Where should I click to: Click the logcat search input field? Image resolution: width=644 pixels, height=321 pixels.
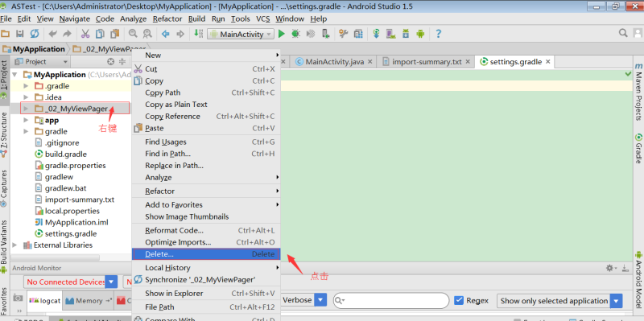point(391,300)
